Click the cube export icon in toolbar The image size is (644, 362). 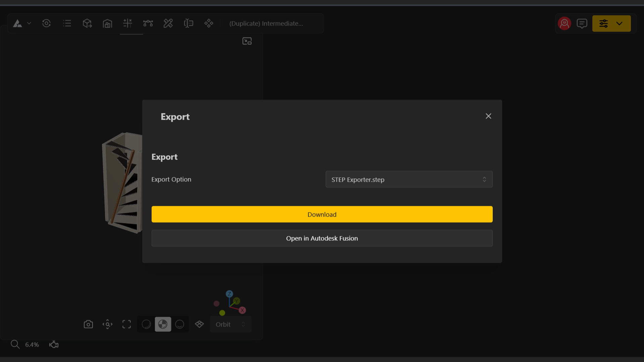pyautogui.click(x=87, y=23)
